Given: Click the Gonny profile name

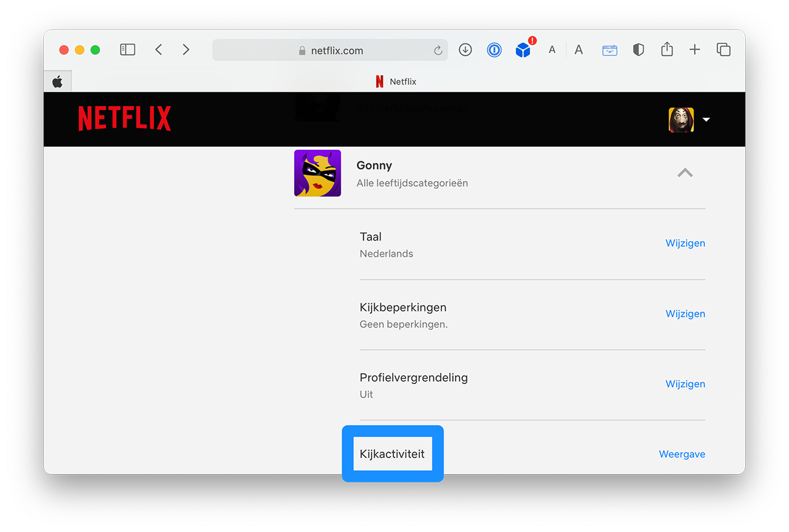Looking at the screenshot, I should [374, 165].
